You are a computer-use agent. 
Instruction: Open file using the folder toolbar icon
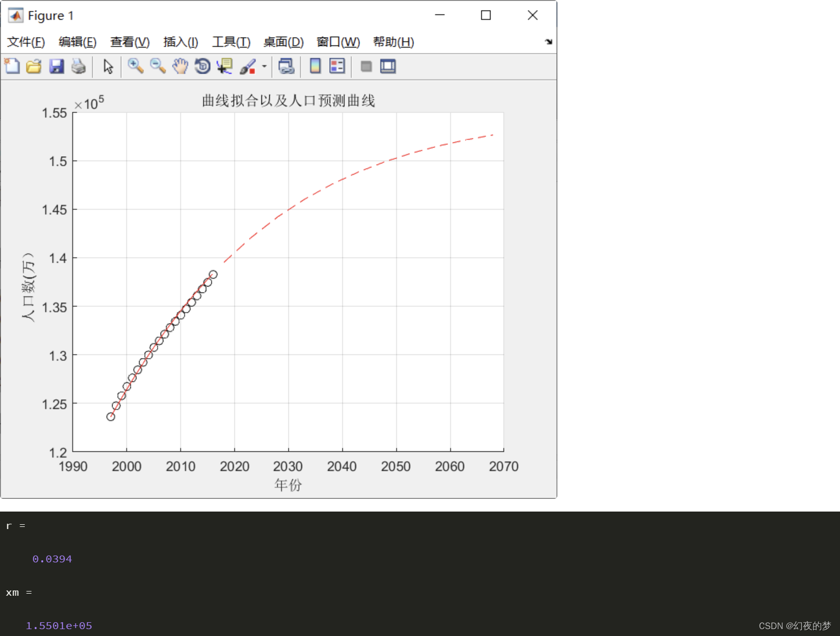[x=34, y=66]
